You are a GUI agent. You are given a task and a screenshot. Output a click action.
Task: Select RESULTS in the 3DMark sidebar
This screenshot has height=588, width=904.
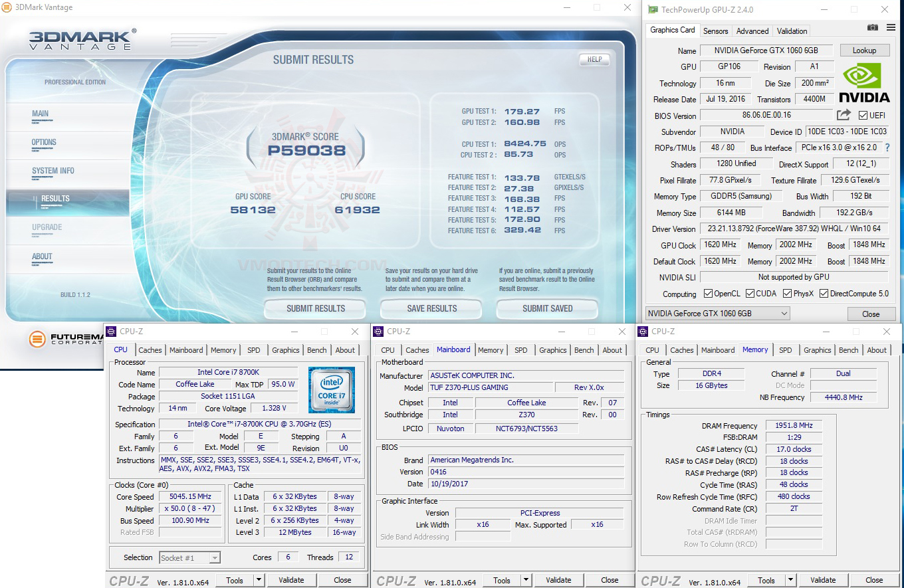tap(55, 198)
